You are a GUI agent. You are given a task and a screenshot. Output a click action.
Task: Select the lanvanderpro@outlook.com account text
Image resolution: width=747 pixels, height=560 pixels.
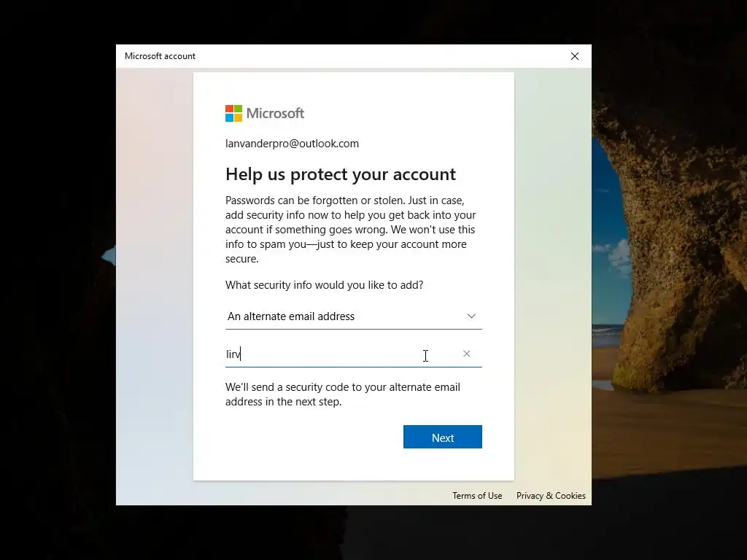pos(292,144)
